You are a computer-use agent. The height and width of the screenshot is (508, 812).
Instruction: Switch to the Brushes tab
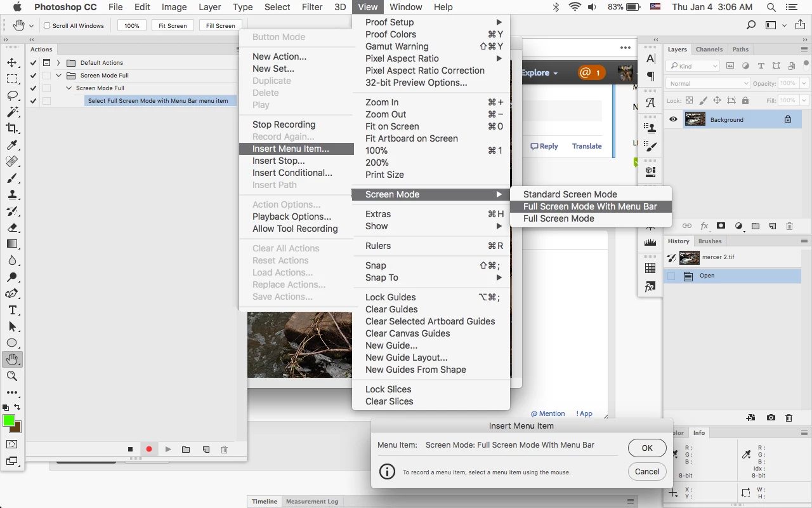[x=710, y=241]
